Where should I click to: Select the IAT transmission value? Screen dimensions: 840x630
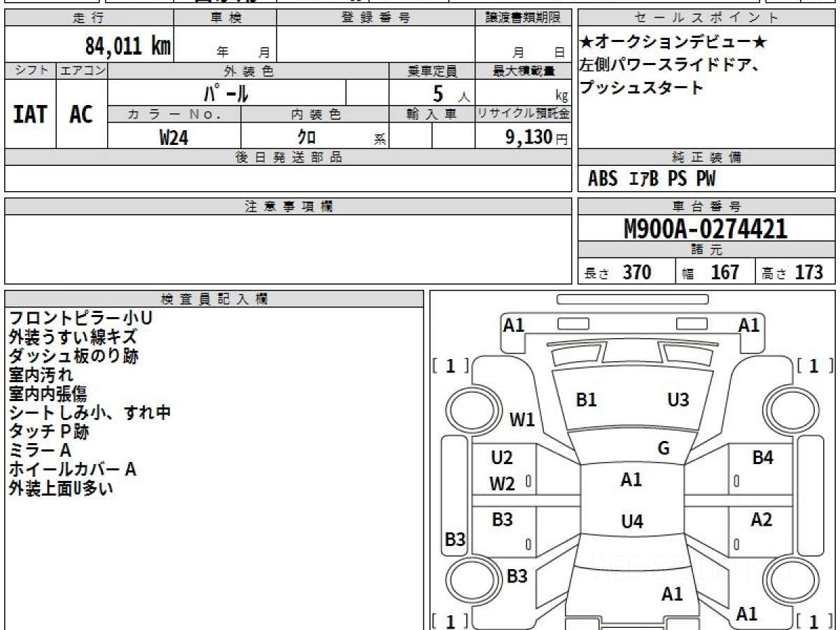pos(30,114)
